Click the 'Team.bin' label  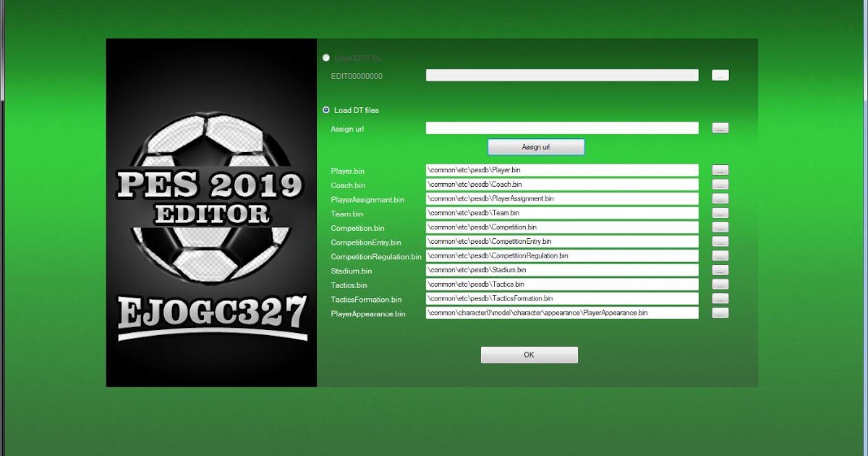[x=347, y=214]
